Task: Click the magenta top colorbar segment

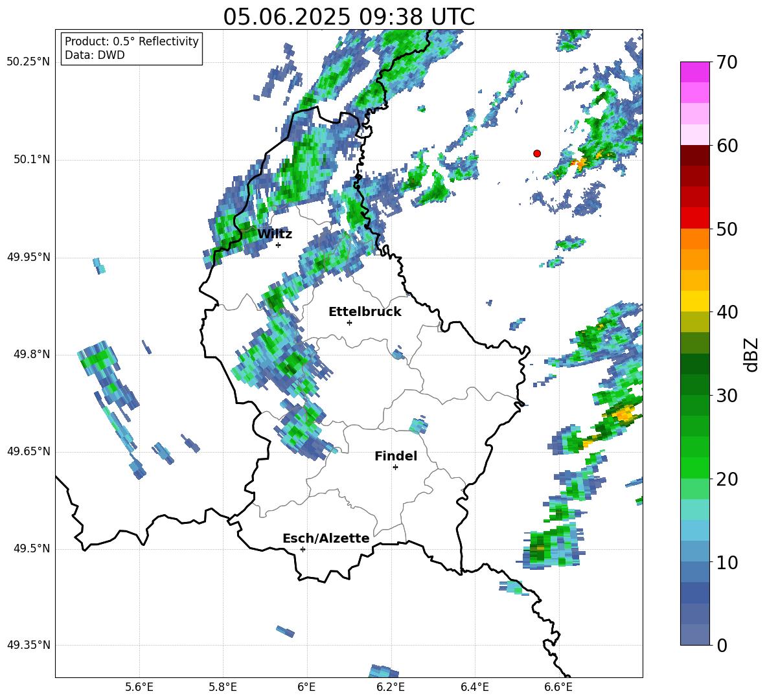Action: coord(694,72)
